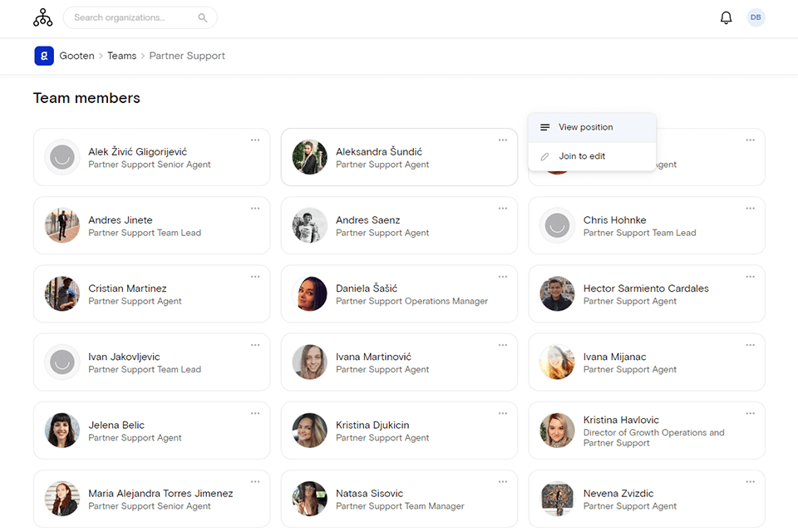Open options for Hector Sarmiento Cardales
This screenshot has width=798, height=532.
(750, 277)
